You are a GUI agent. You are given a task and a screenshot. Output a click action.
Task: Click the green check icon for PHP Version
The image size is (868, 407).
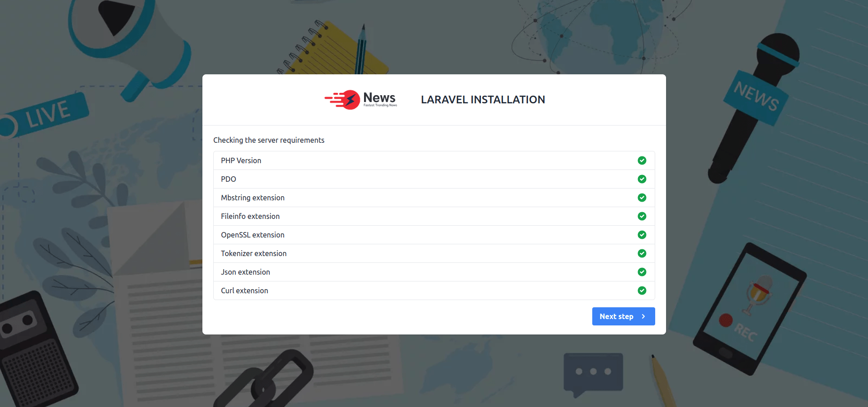click(642, 160)
